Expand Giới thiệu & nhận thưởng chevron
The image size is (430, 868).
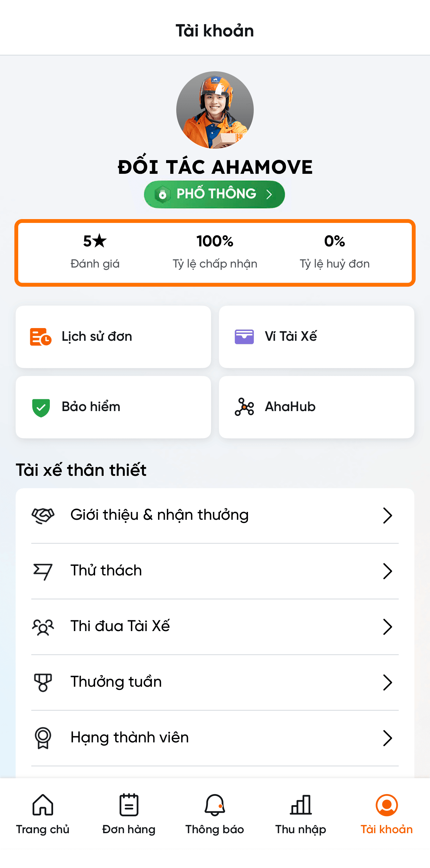pos(387,515)
